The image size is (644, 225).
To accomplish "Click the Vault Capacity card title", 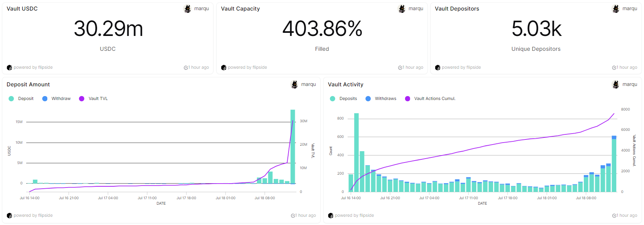I will point(240,9).
